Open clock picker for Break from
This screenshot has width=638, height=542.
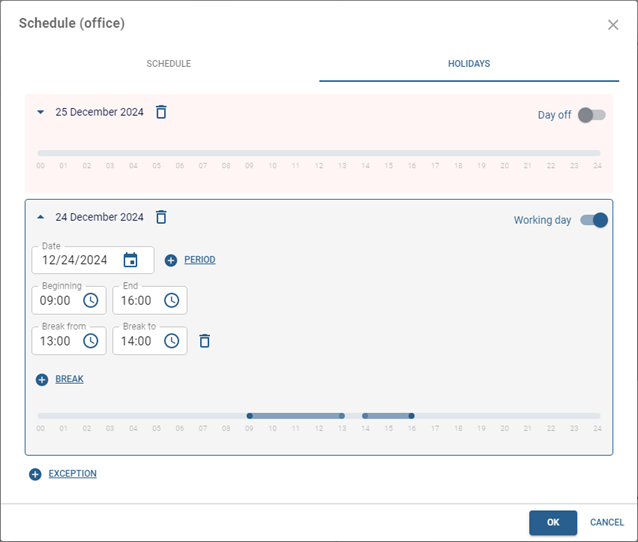(91, 341)
